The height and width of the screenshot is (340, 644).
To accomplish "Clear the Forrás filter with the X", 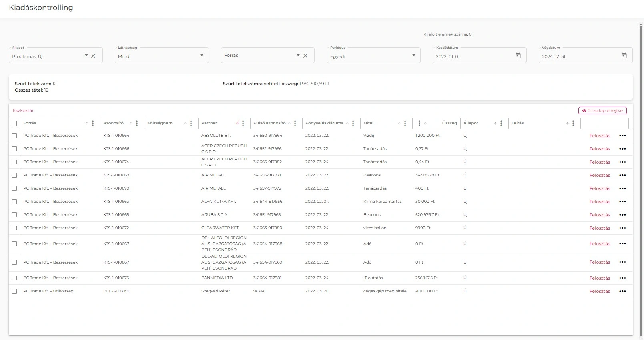I will pos(305,56).
